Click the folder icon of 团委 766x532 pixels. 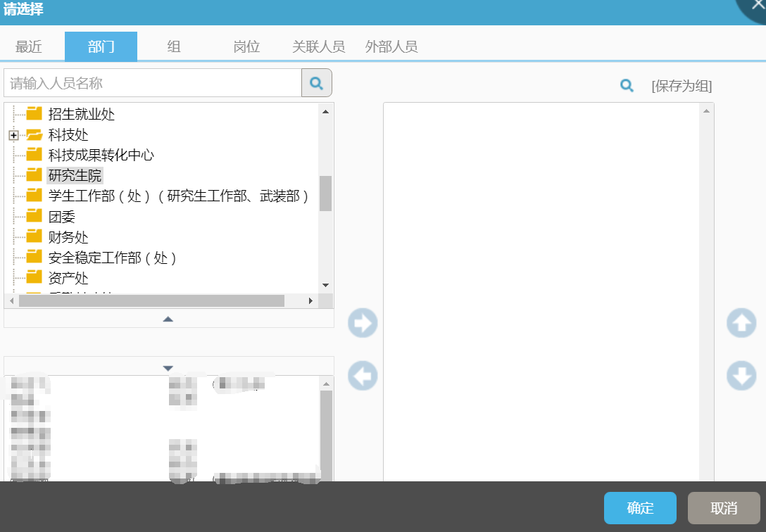(x=34, y=217)
